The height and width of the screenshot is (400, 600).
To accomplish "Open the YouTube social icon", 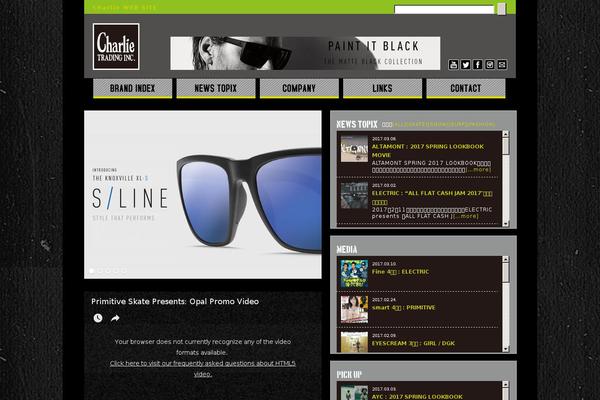I will tap(453, 64).
